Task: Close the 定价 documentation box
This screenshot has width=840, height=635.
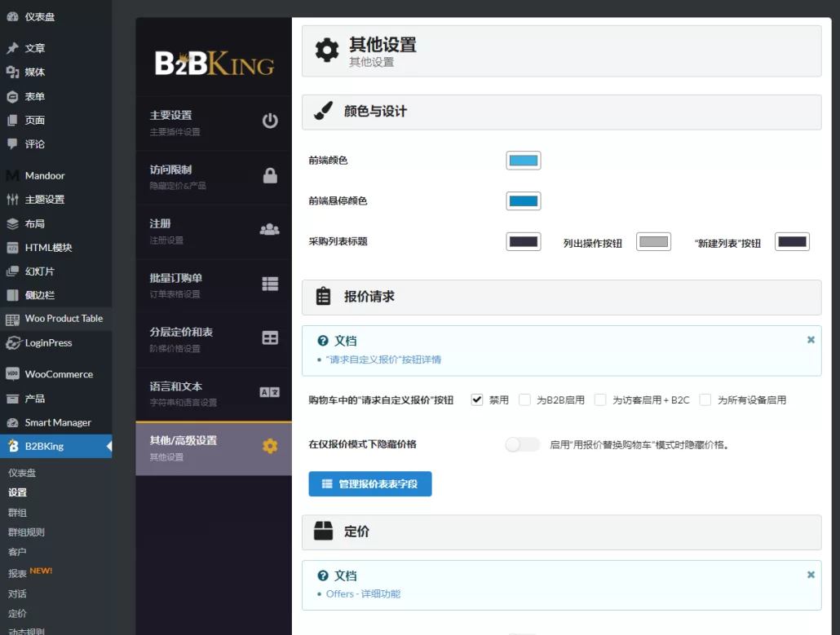Action: (x=811, y=575)
